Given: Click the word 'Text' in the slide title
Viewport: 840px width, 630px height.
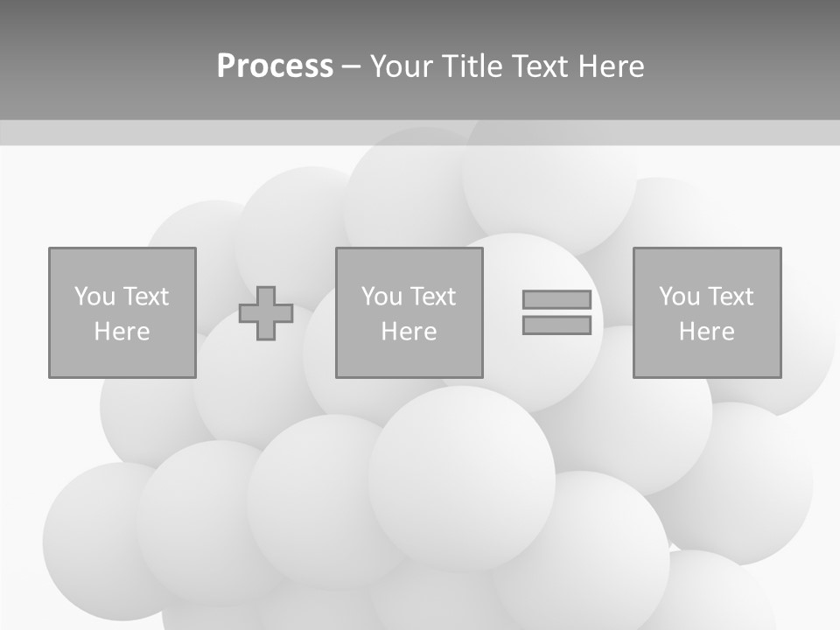Looking at the screenshot, I should pyautogui.click(x=542, y=66).
